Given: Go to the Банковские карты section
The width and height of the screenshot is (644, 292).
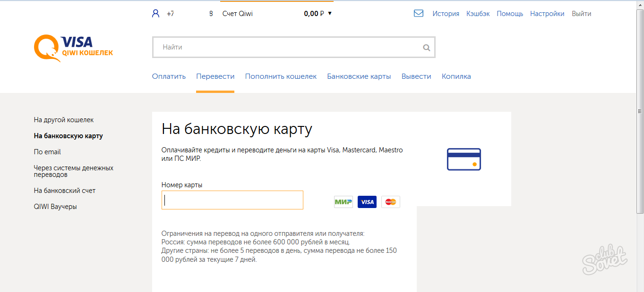Looking at the screenshot, I should 359,76.
